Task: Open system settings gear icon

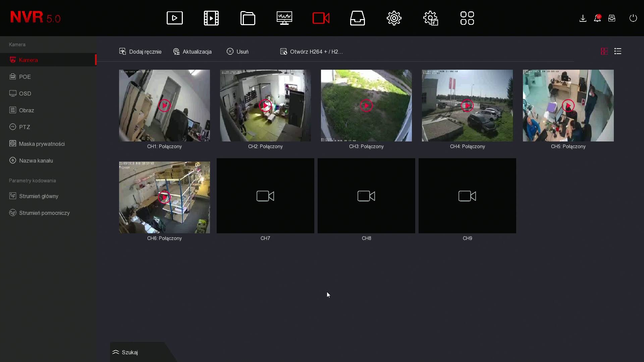Action: tap(394, 18)
